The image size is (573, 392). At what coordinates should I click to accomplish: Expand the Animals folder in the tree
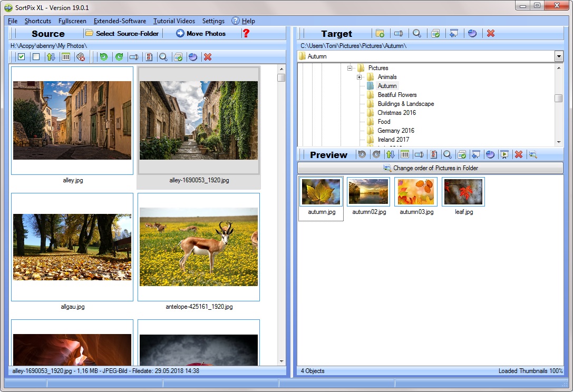pyautogui.click(x=359, y=76)
